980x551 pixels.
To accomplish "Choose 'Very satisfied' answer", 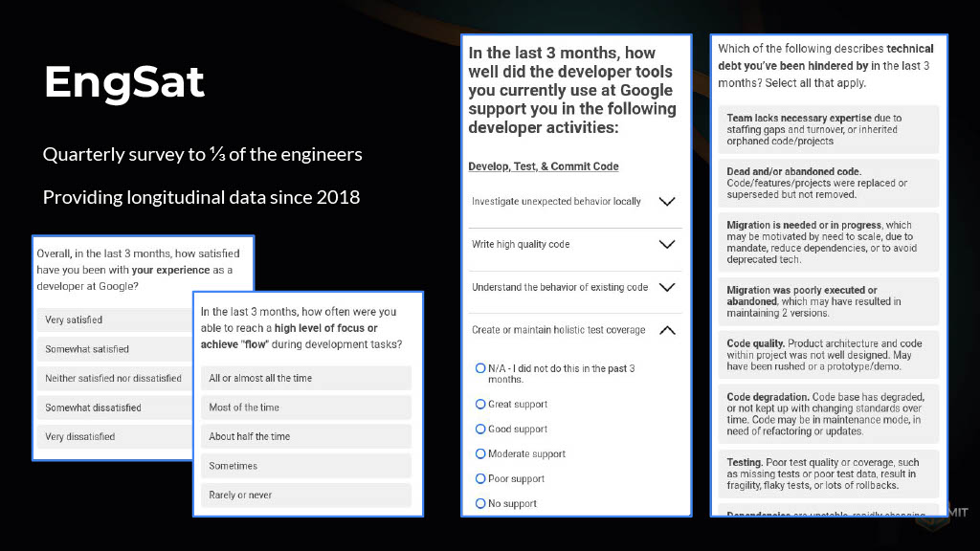I will pos(115,320).
